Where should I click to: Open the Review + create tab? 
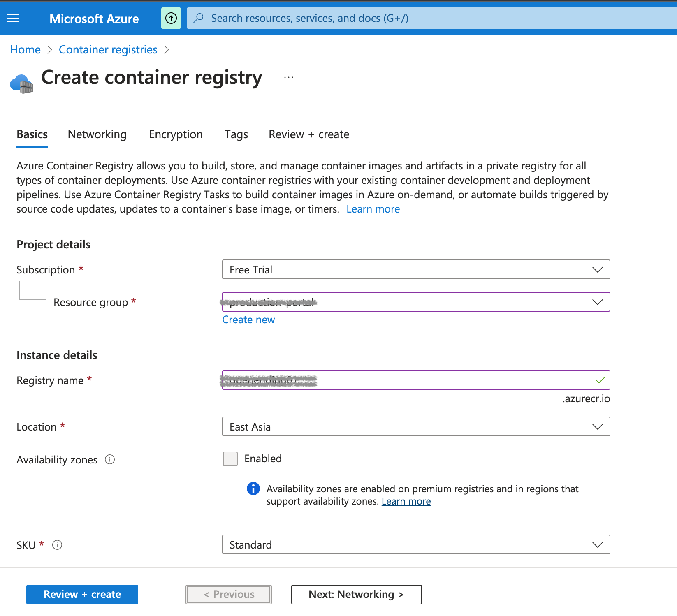309,134
